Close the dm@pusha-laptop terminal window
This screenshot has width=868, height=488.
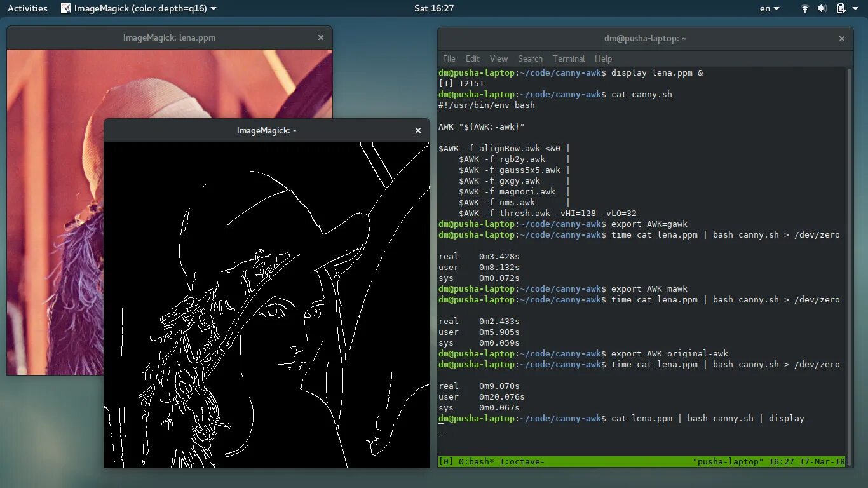coord(842,39)
